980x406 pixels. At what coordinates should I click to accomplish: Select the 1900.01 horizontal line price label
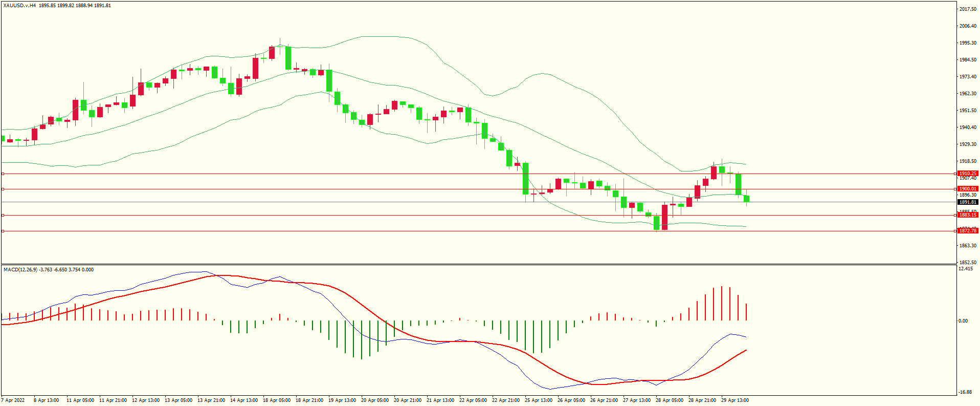(x=968, y=189)
